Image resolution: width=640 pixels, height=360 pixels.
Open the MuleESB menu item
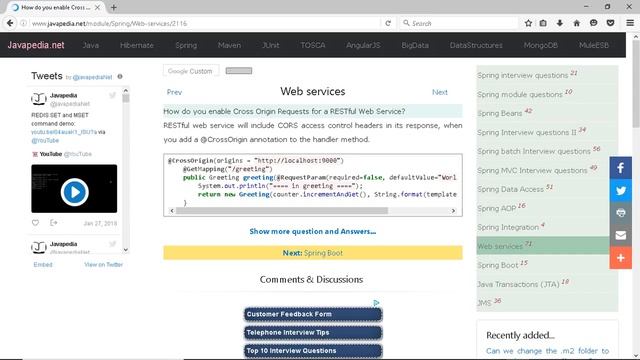(594, 45)
